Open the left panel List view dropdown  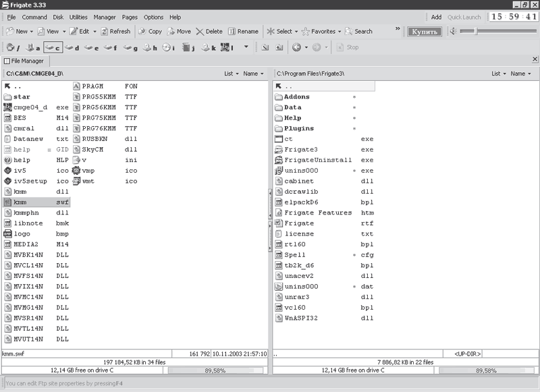[x=231, y=74]
